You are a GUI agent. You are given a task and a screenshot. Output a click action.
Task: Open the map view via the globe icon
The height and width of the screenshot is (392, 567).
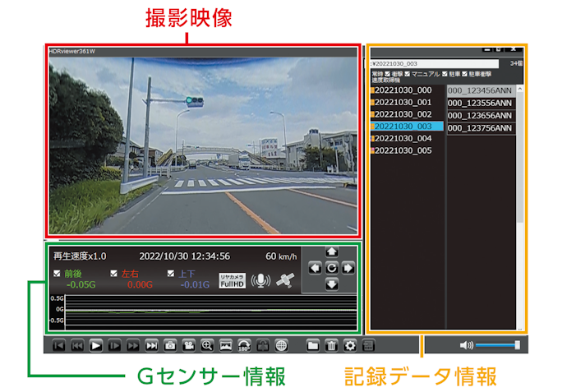click(281, 346)
